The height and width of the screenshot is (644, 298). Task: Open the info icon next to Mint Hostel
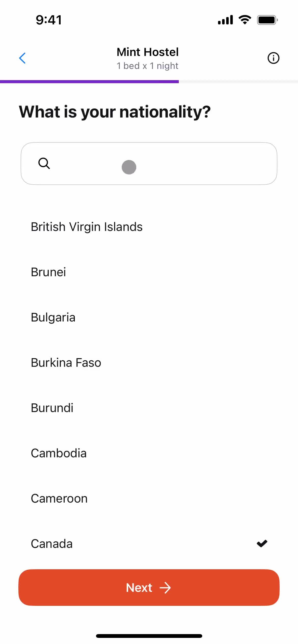pyautogui.click(x=273, y=58)
